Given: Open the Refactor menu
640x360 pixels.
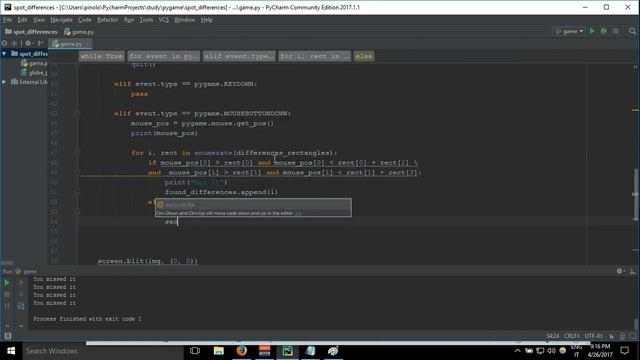Looking at the screenshot, I should [x=107, y=20].
